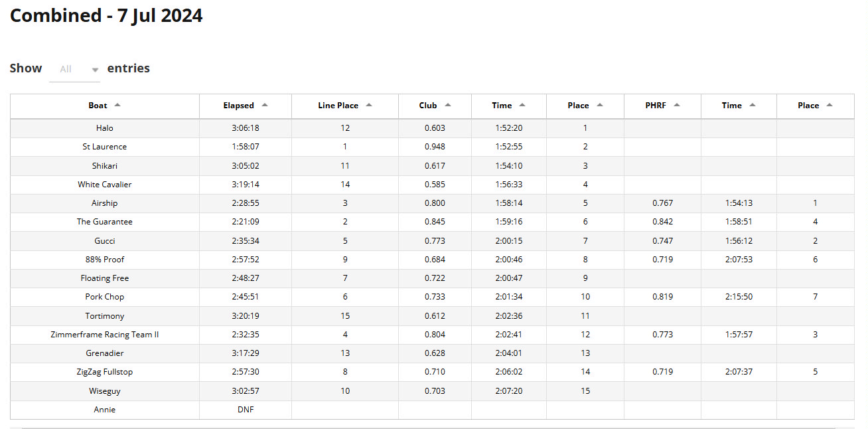The image size is (868, 429).
Task: Click the sort arrow next to Elapsed
Action: click(265, 105)
